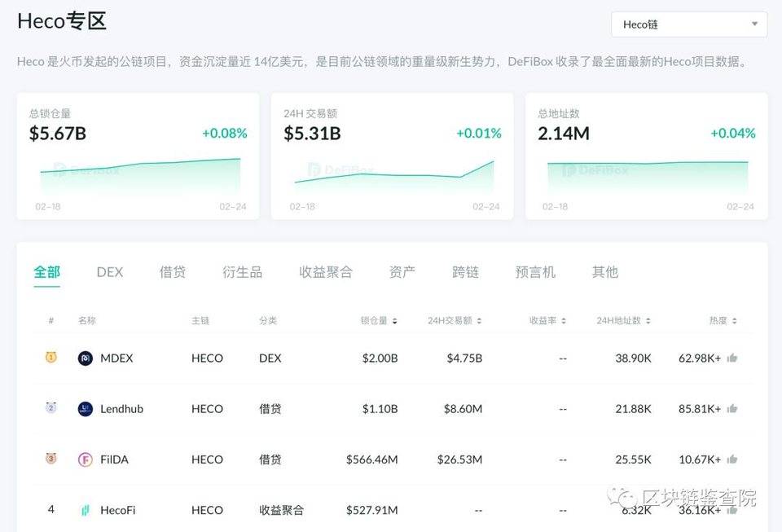
Task: Click the 主链 column header
Action: click(x=200, y=321)
